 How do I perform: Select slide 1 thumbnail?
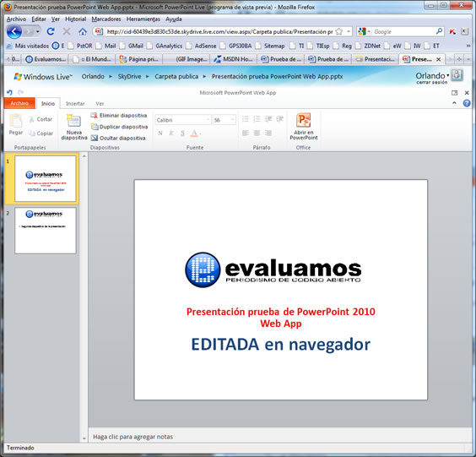pyautogui.click(x=46, y=178)
